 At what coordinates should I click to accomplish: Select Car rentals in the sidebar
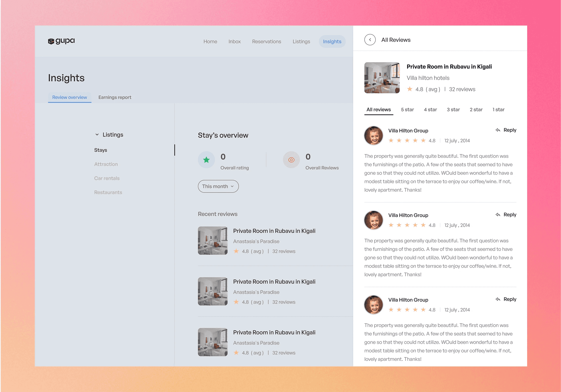pos(107,178)
